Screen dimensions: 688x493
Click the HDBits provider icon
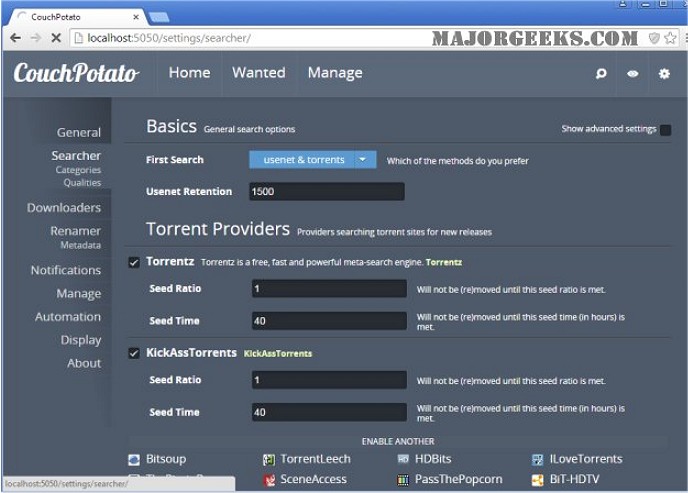pyautogui.click(x=403, y=459)
